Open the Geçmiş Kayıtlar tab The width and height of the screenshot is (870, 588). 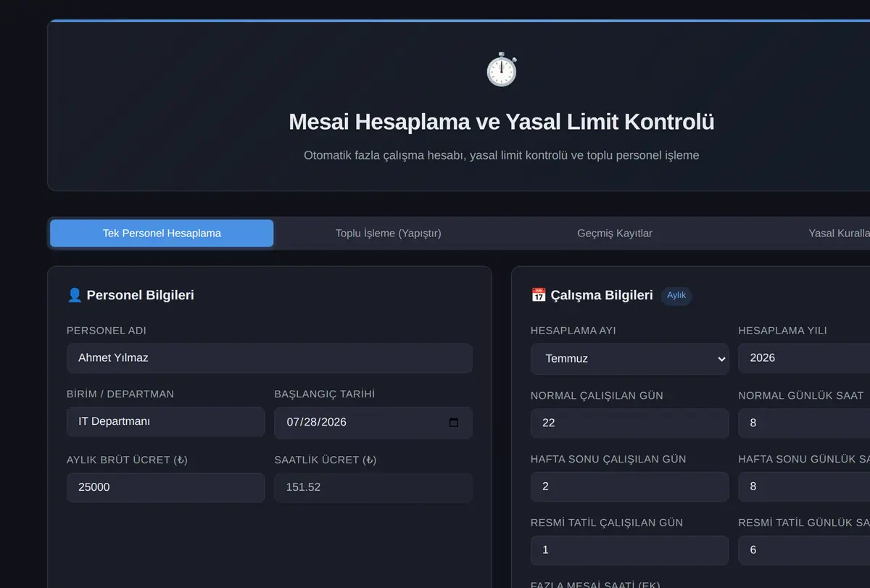coord(615,233)
